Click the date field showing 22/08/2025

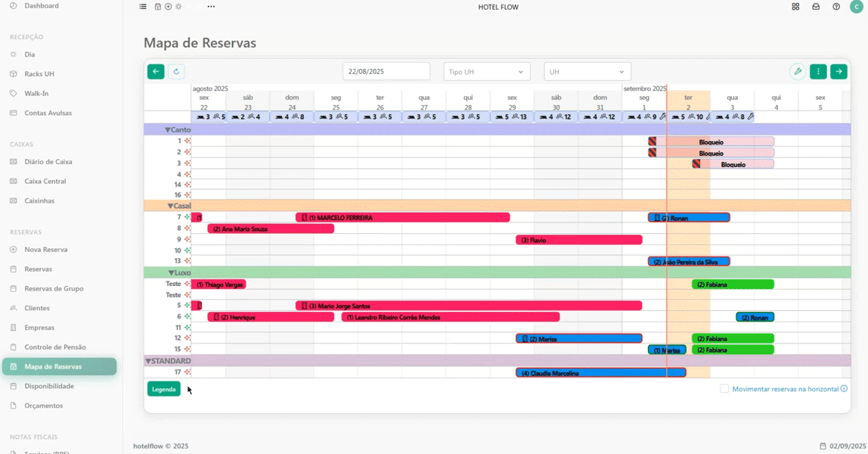386,71
